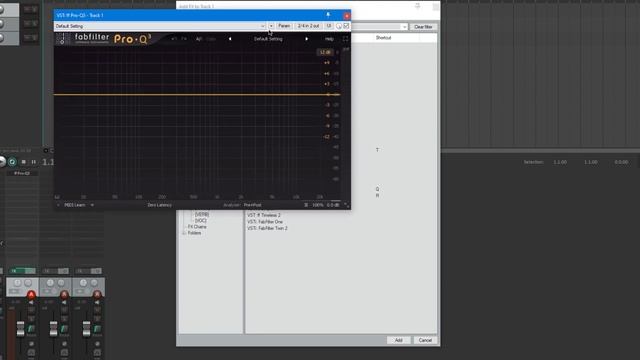Stop playback in the transport

(24, 162)
